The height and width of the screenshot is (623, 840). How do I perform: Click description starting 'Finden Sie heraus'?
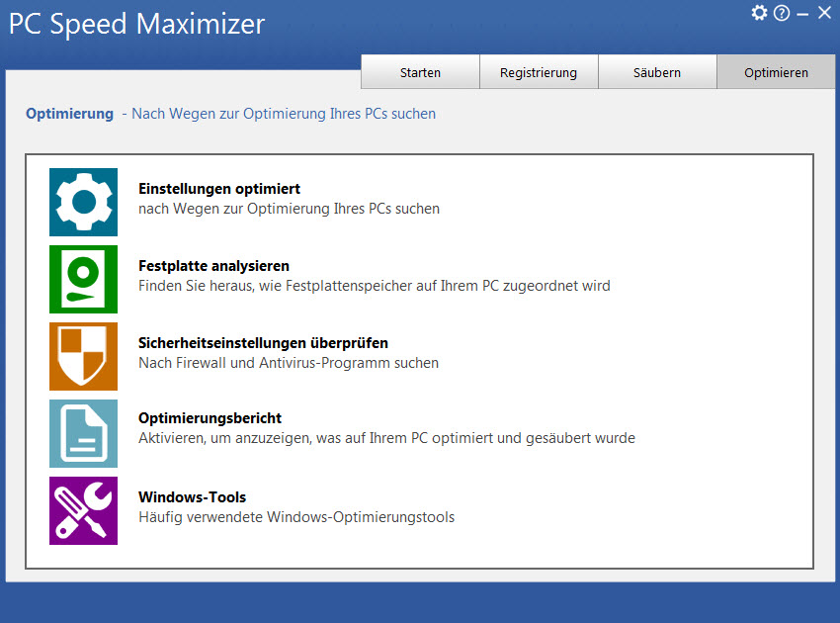tap(374, 286)
